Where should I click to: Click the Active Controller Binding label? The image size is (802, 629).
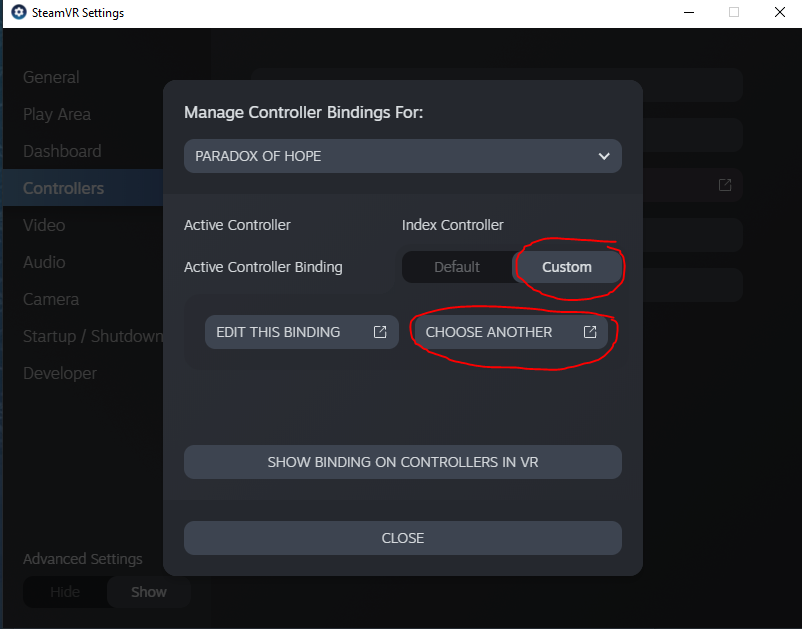coord(263,267)
